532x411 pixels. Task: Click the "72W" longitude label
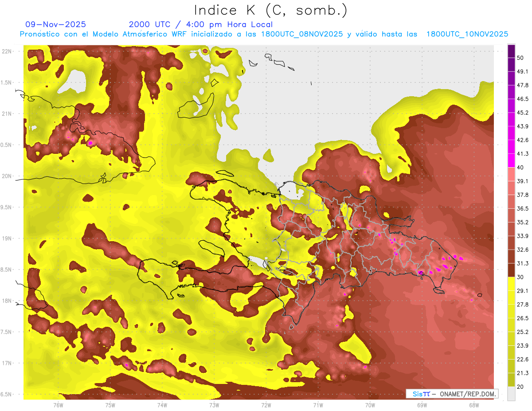[266, 405]
